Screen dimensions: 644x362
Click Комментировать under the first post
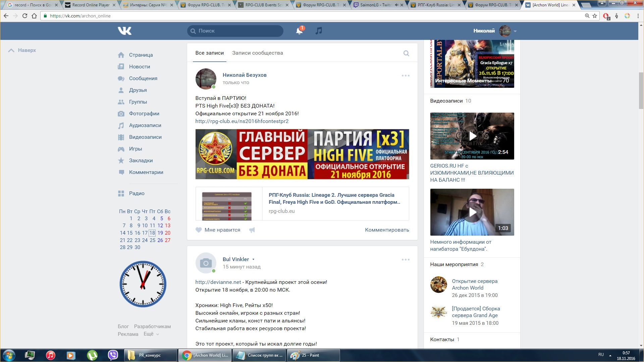click(387, 230)
